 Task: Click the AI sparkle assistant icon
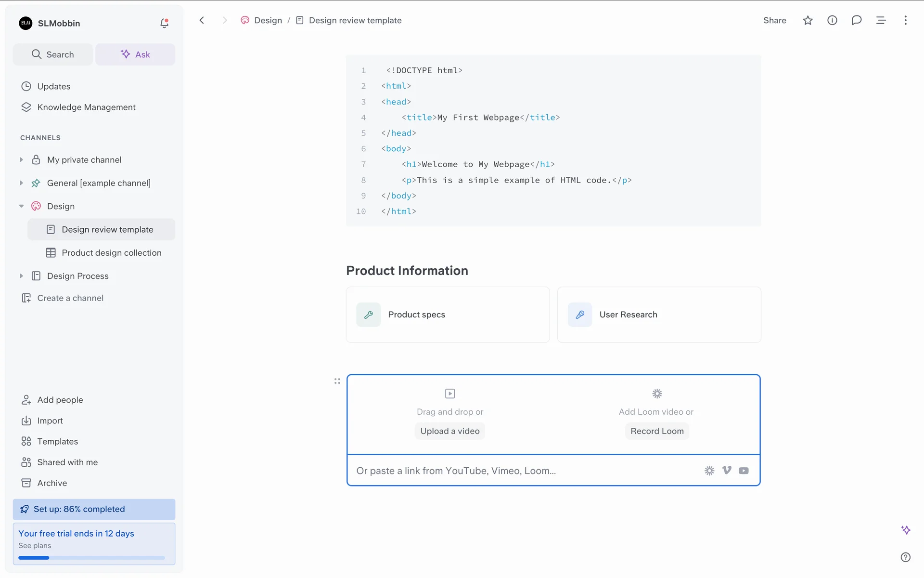click(905, 530)
